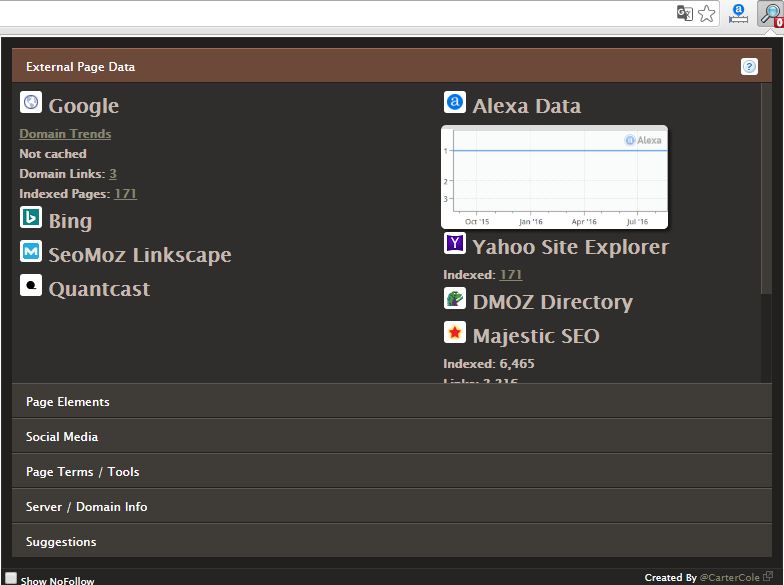Click the Quantcast heading text
Viewport: 784px width, 585px height.
tap(100, 289)
